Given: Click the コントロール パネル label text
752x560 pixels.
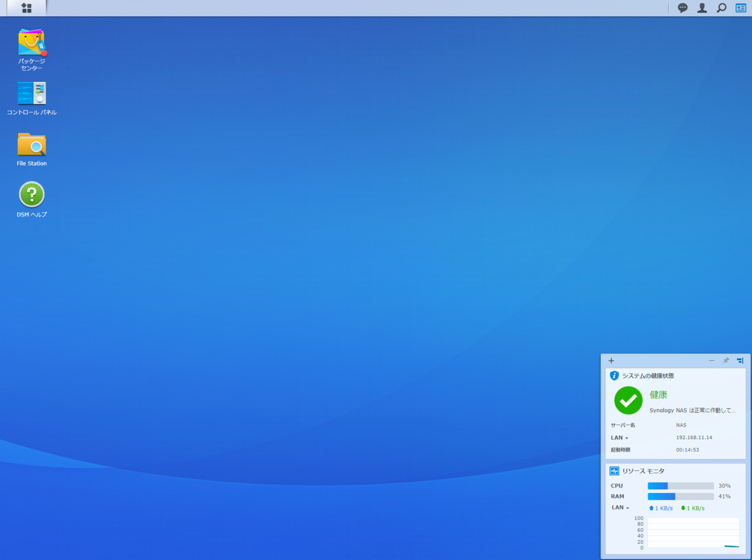Looking at the screenshot, I should pyautogui.click(x=32, y=113).
